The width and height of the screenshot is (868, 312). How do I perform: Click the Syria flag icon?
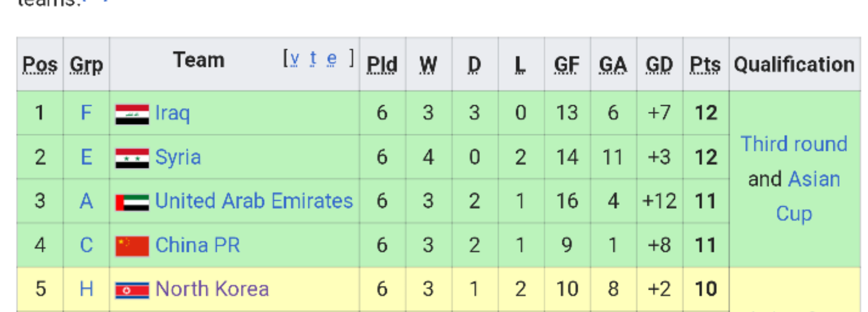coord(132,158)
